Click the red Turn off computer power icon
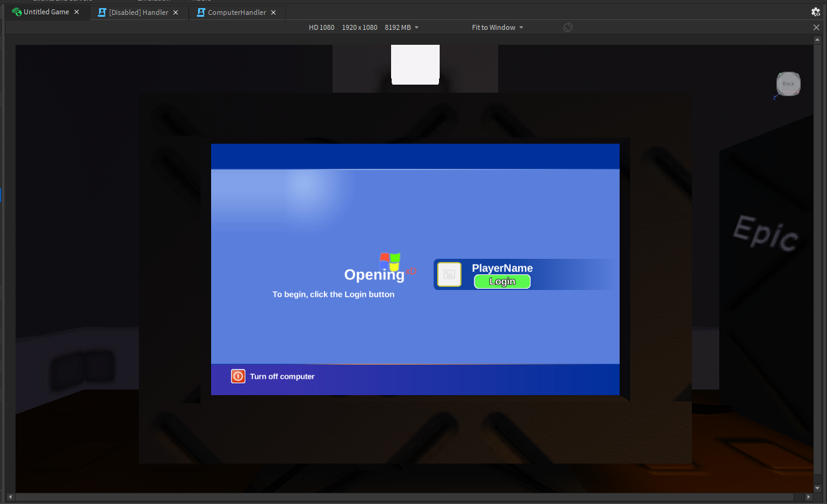This screenshot has height=504, width=827. click(238, 376)
